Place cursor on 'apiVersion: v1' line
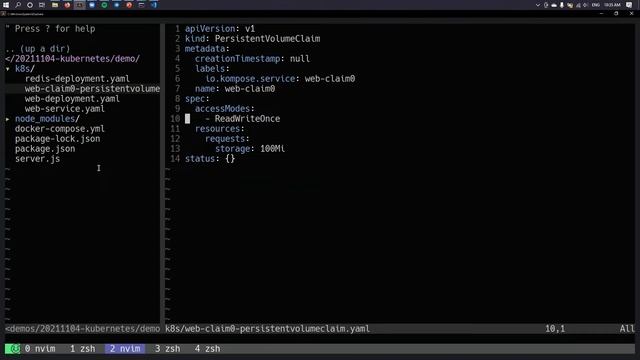The image size is (640, 360). (220, 29)
